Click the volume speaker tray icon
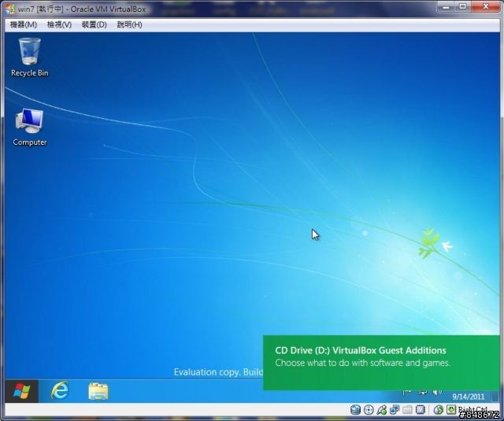Screen dimensions: 504x421 (437, 393)
